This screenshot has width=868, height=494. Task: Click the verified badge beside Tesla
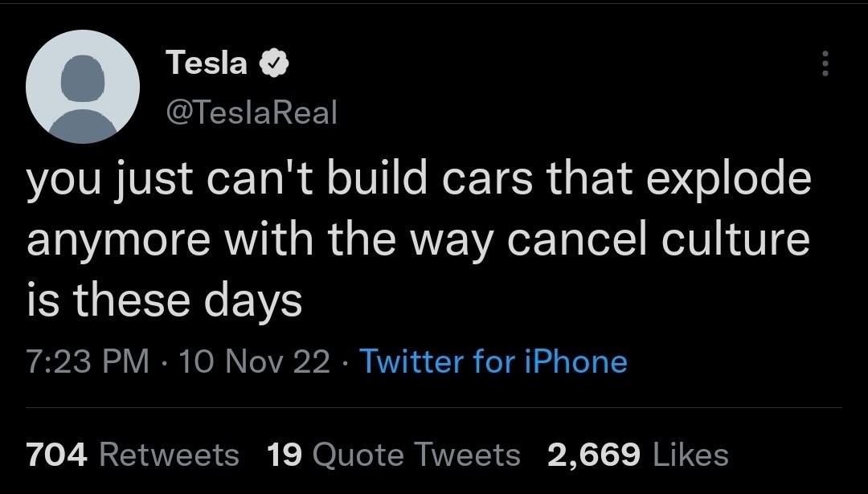point(272,63)
